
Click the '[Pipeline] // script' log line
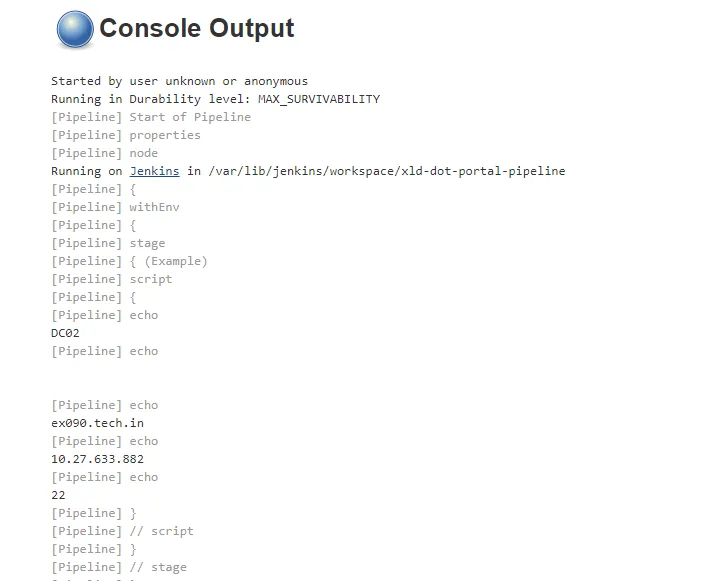coord(122,531)
